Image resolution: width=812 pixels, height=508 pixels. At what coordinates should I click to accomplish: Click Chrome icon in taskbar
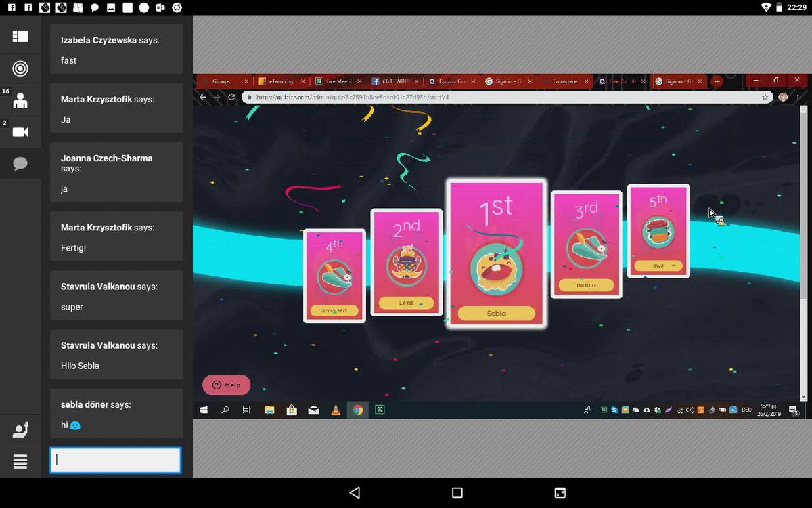[x=358, y=410]
